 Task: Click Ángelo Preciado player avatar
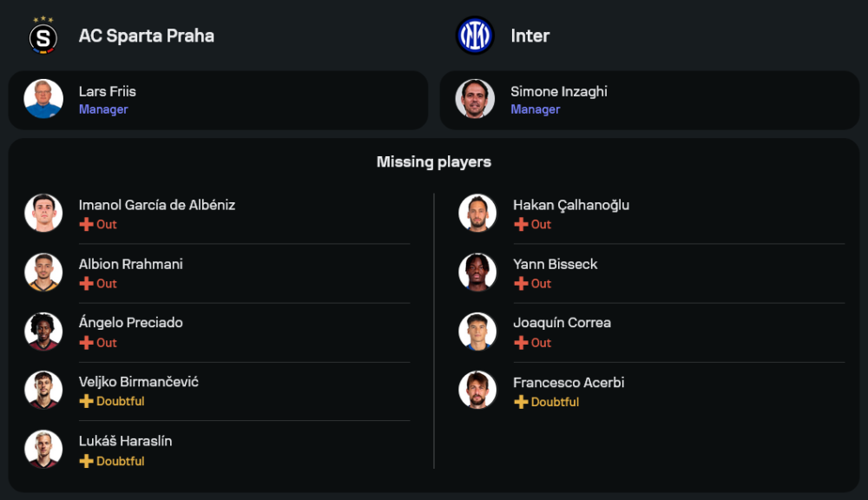click(43, 331)
